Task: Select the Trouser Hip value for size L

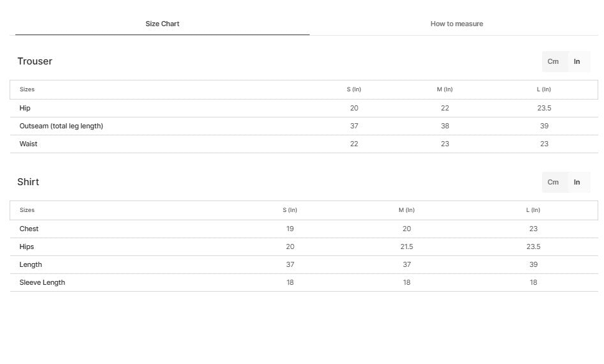Action: pyautogui.click(x=544, y=108)
